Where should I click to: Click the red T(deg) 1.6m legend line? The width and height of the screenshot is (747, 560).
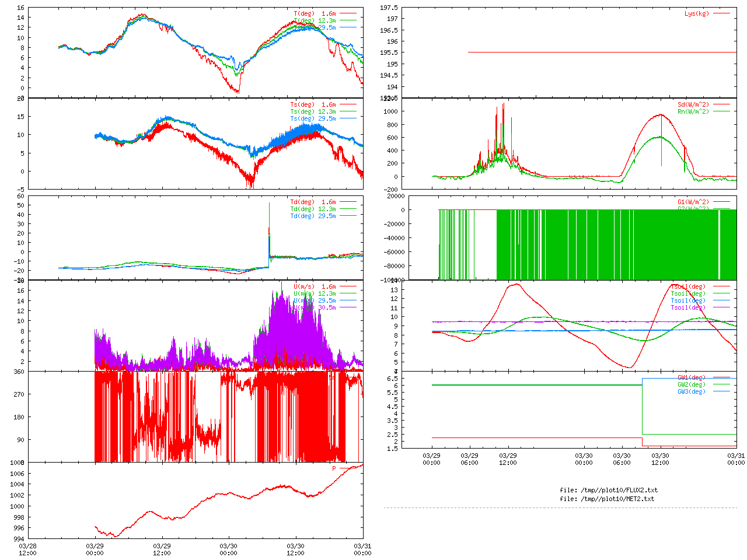[x=348, y=13]
